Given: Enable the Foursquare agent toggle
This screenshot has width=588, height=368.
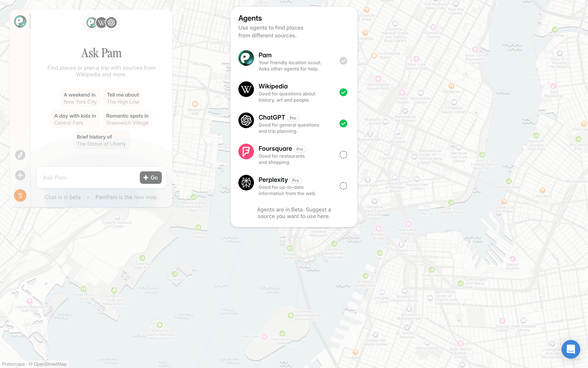Looking at the screenshot, I should coord(343,155).
